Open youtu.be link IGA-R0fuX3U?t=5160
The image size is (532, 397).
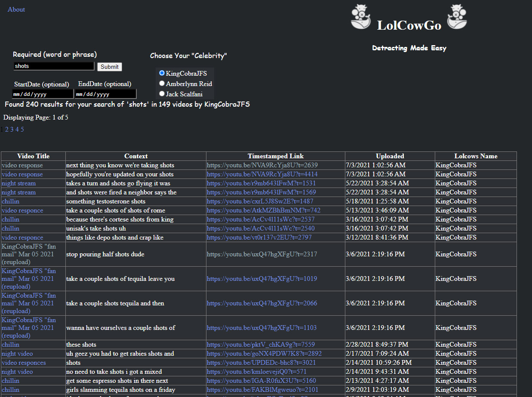click(x=261, y=381)
